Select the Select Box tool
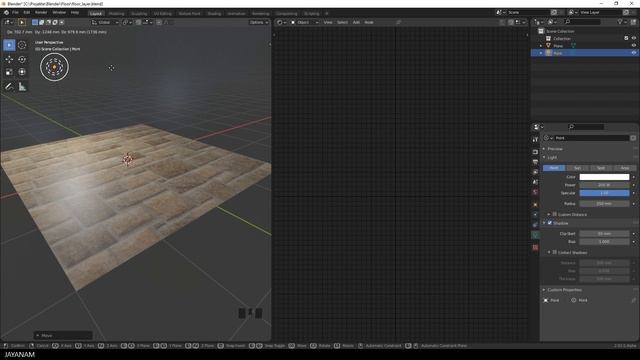Screen dimensions: 640x360 click(x=9, y=45)
